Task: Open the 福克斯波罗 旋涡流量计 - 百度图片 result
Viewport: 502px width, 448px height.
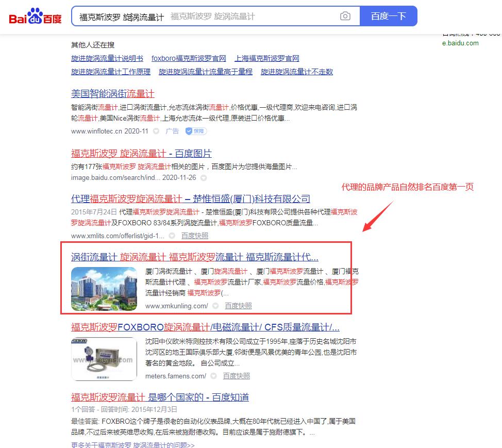Action: [141, 154]
